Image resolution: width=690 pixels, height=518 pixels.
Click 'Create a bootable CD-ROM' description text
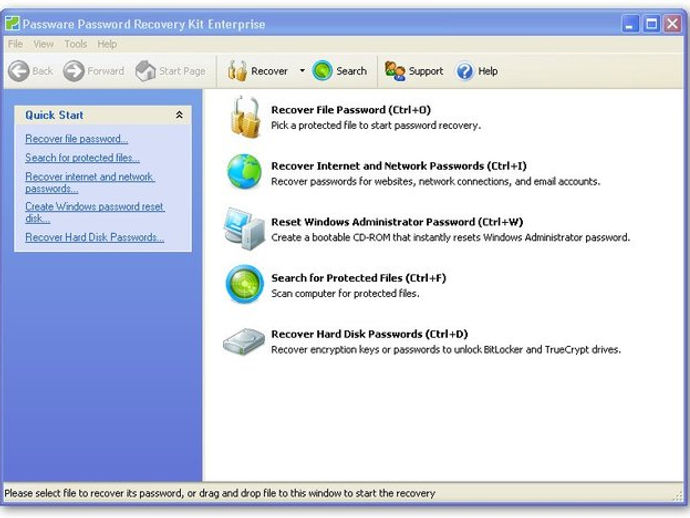(450, 238)
